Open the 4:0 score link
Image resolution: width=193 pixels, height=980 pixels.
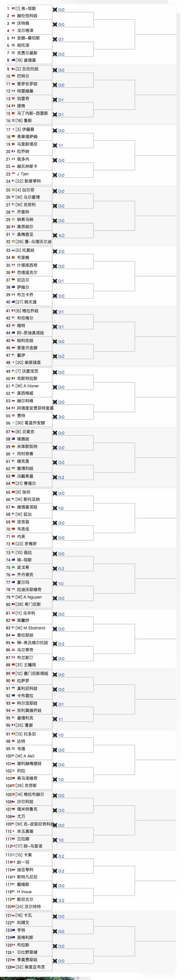click(61, 235)
